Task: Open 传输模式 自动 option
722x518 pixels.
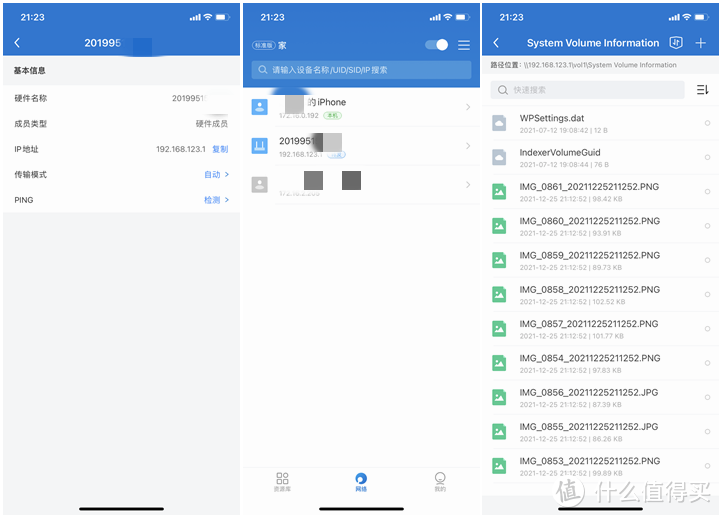Action: 216,175
